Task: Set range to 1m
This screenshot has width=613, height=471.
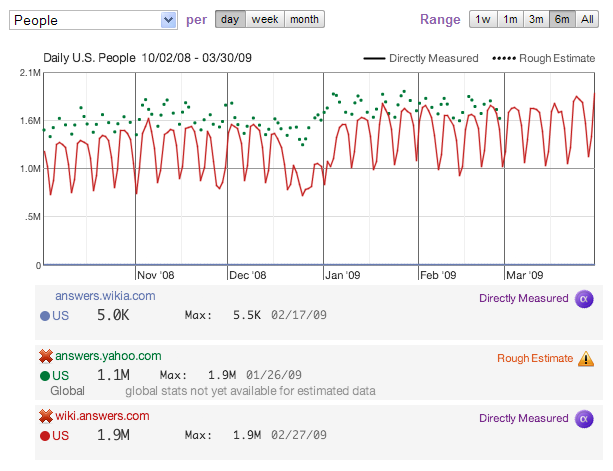Action: pos(511,19)
